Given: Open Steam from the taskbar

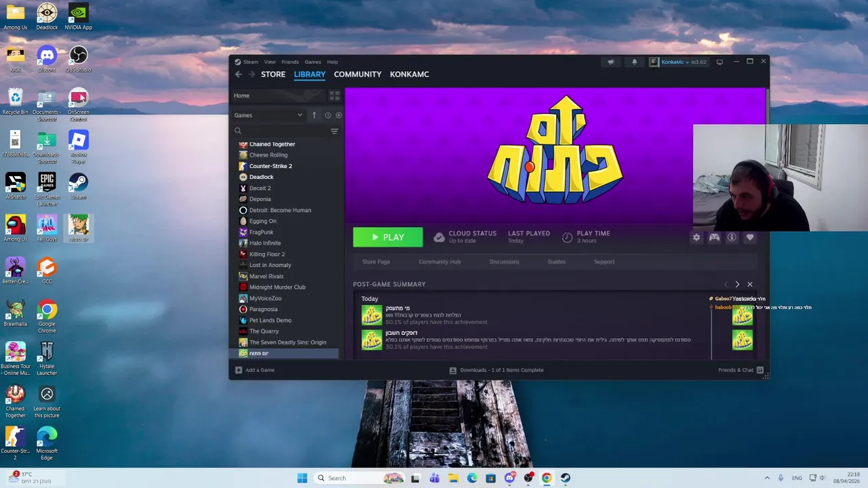Looking at the screenshot, I should point(565,478).
